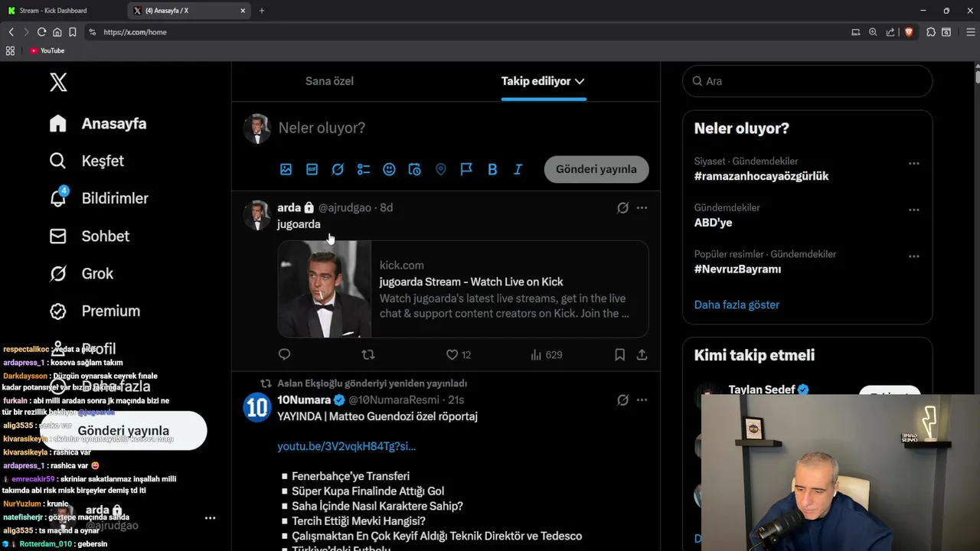Image resolution: width=980 pixels, height=551 pixels.
Task: Reload the browser page
Action: pyautogui.click(x=41, y=32)
